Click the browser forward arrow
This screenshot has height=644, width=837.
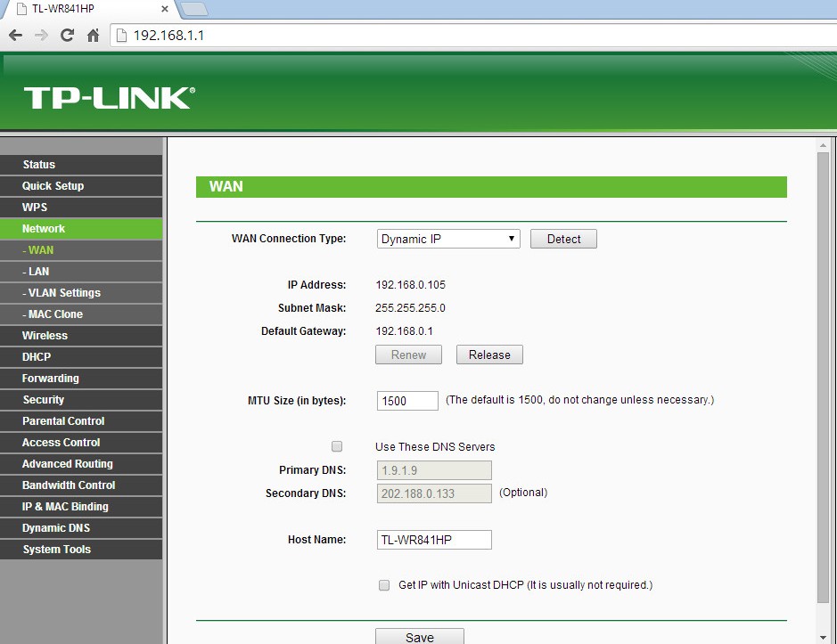(41, 36)
